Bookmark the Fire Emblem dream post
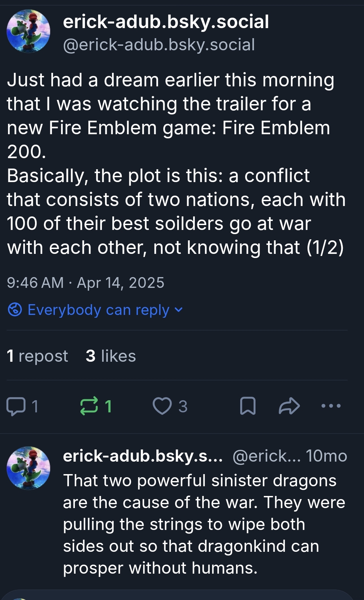The width and height of the screenshot is (364, 600). (x=248, y=406)
